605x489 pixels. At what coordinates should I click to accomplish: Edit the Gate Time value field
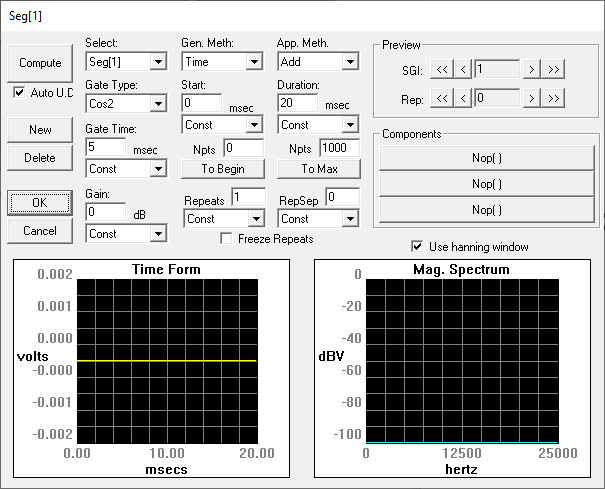pos(106,147)
